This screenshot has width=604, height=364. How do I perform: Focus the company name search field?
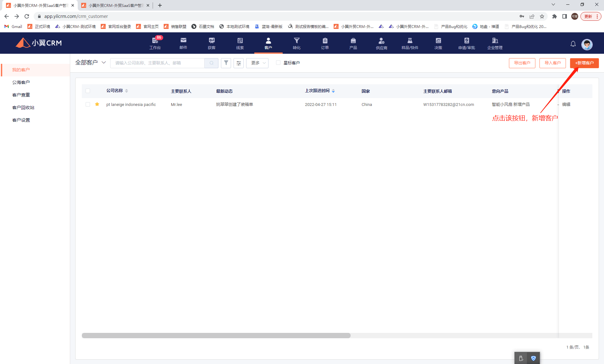(157, 63)
